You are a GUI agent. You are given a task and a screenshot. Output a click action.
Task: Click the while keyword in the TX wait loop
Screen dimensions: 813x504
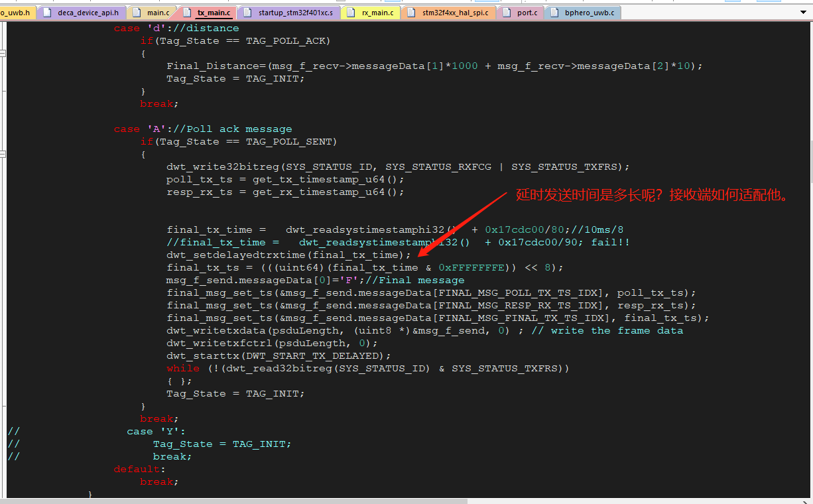[182, 369]
